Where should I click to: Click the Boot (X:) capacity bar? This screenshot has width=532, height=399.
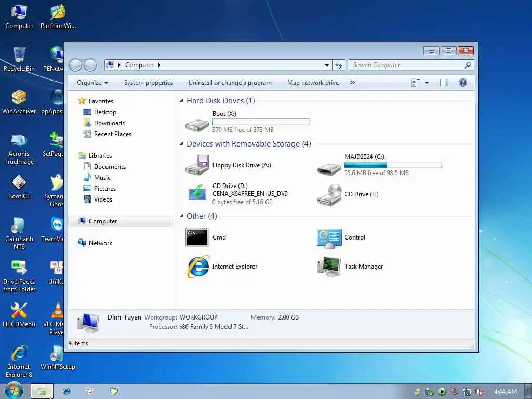tap(261, 122)
